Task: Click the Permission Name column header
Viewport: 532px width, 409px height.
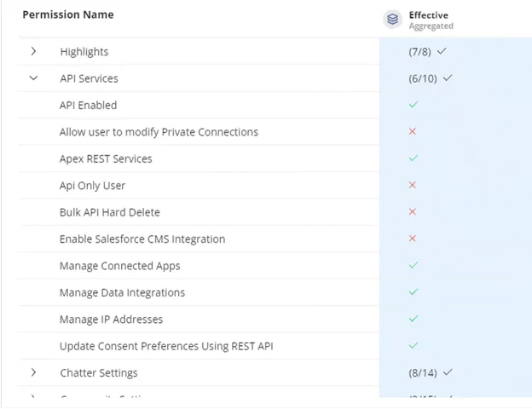Action: coord(68,14)
